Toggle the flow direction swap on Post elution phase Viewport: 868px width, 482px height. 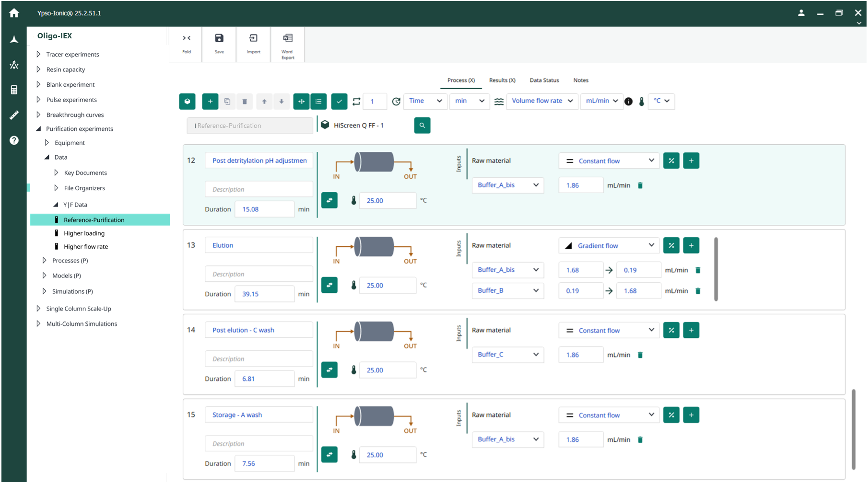329,369
